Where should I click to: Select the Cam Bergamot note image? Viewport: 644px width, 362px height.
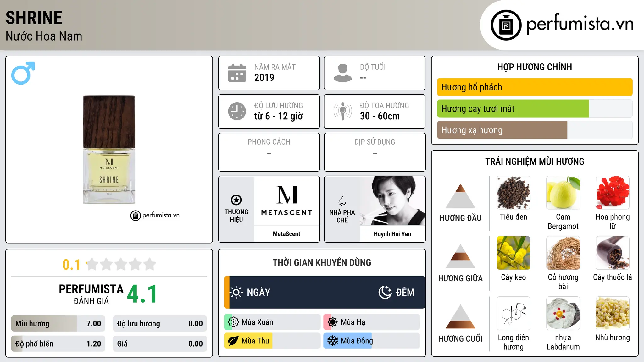pos(563,193)
